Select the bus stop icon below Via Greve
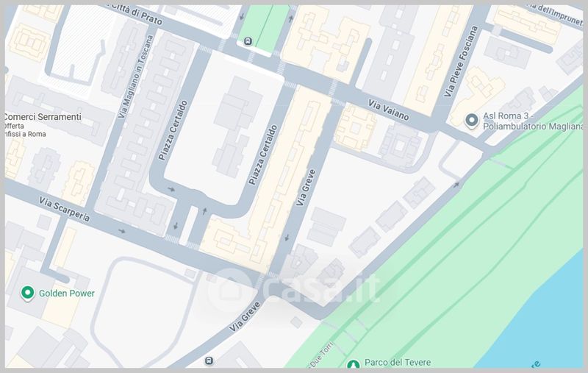This screenshot has height=373, width=588. tap(209, 361)
